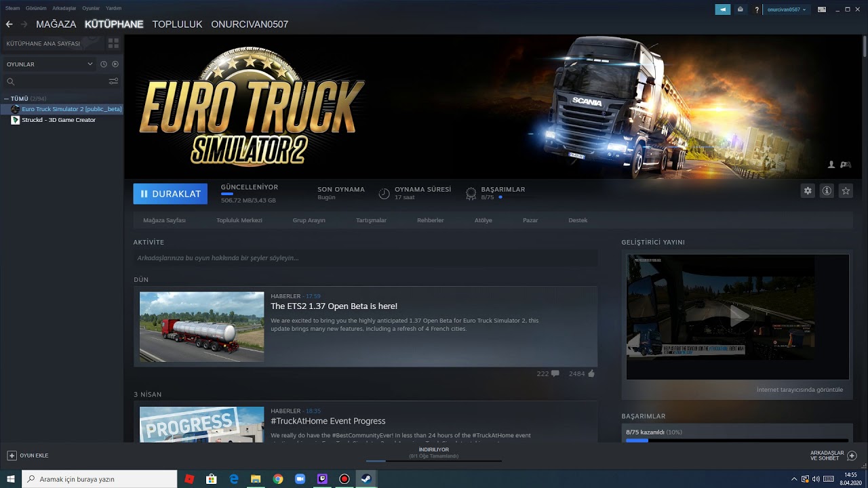The image size is (868, 488).
Task: Open the Yardım menu
Action: [113, 8]
